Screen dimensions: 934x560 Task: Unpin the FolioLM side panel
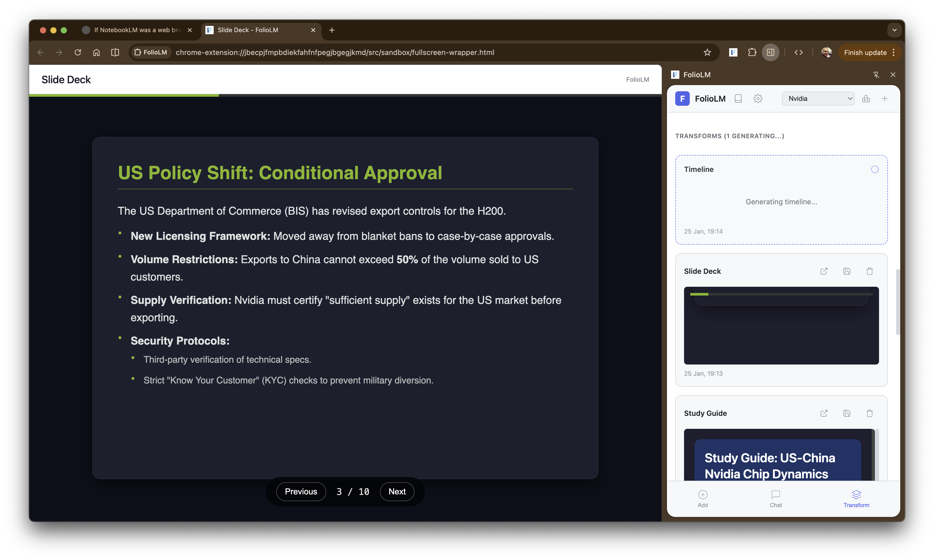pyautogui.click(x=876, y=74)
